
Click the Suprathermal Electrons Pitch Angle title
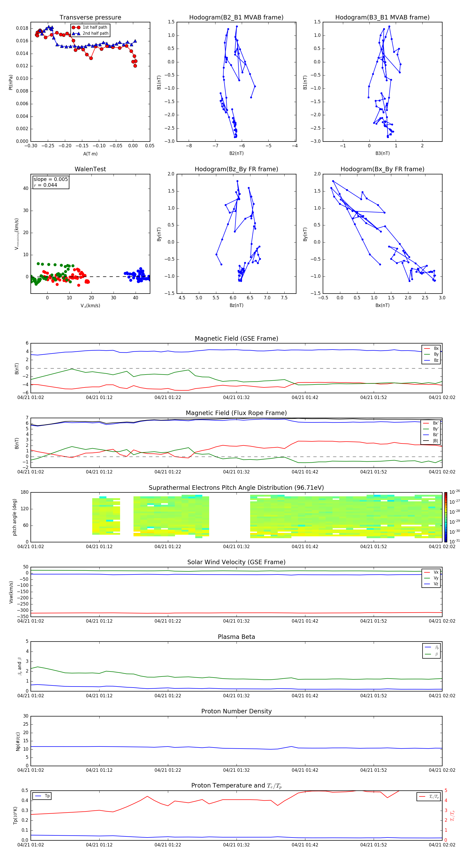236,488
